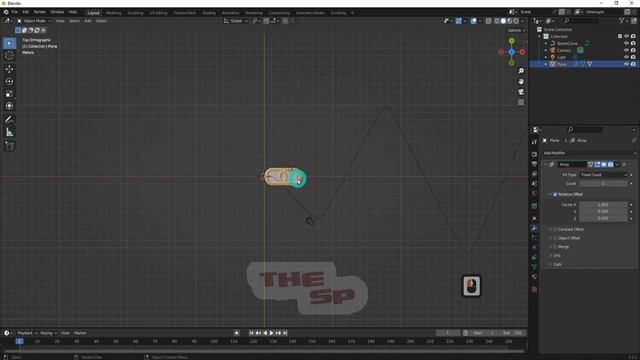The image size is (640, 360).
Task: Open Texture properties tab icon
Action: coord(534,289)
